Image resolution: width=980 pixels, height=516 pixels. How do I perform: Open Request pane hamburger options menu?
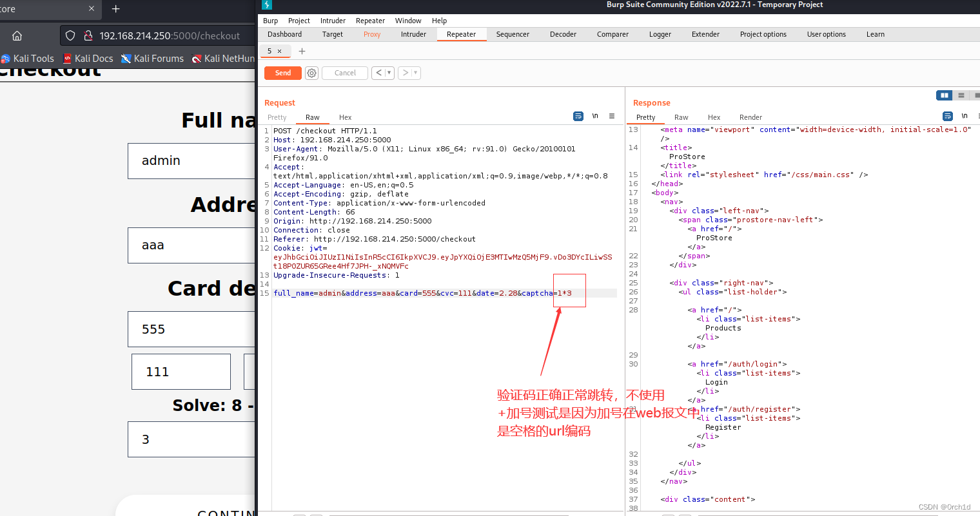tap(612, 116)
